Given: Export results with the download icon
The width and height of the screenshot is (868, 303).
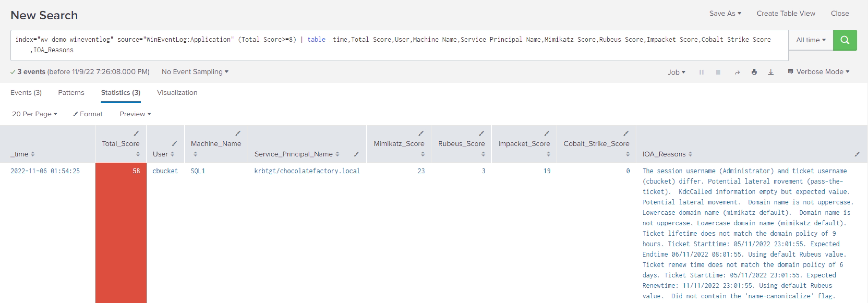Looking at the screenshot, I should coord(771,72).
